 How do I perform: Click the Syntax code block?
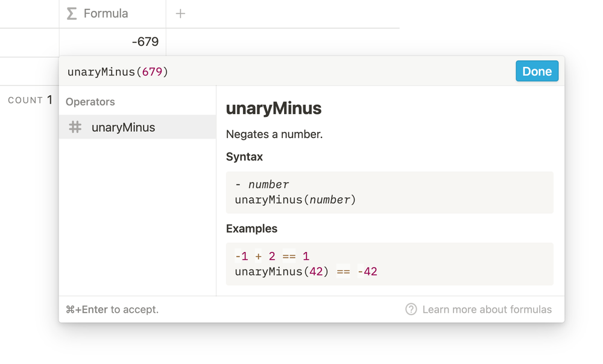pos(390,192)
